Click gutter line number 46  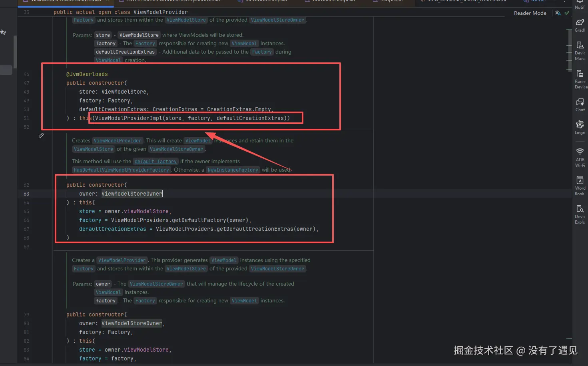pos(26,74)
